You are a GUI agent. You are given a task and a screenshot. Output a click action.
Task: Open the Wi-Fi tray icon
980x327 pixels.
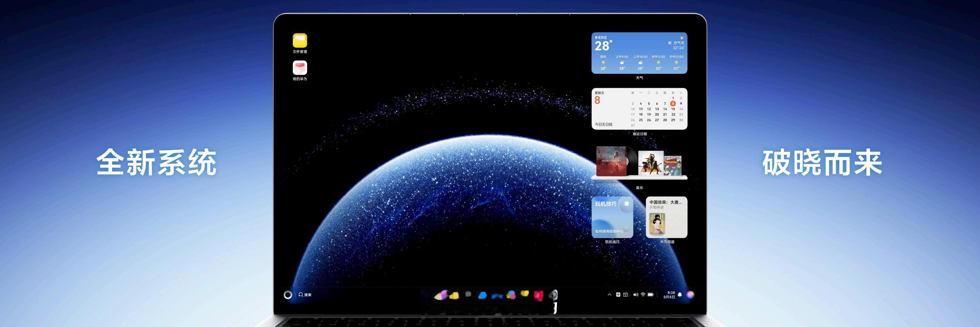[x=643, y=295]
